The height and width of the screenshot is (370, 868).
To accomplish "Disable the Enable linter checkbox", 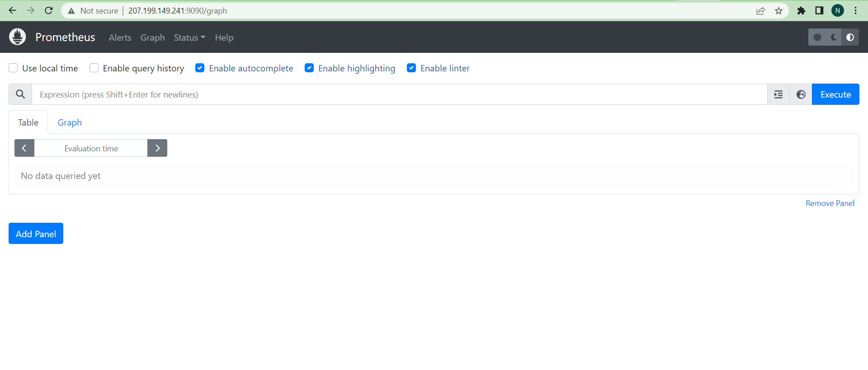I will [411, 68].
